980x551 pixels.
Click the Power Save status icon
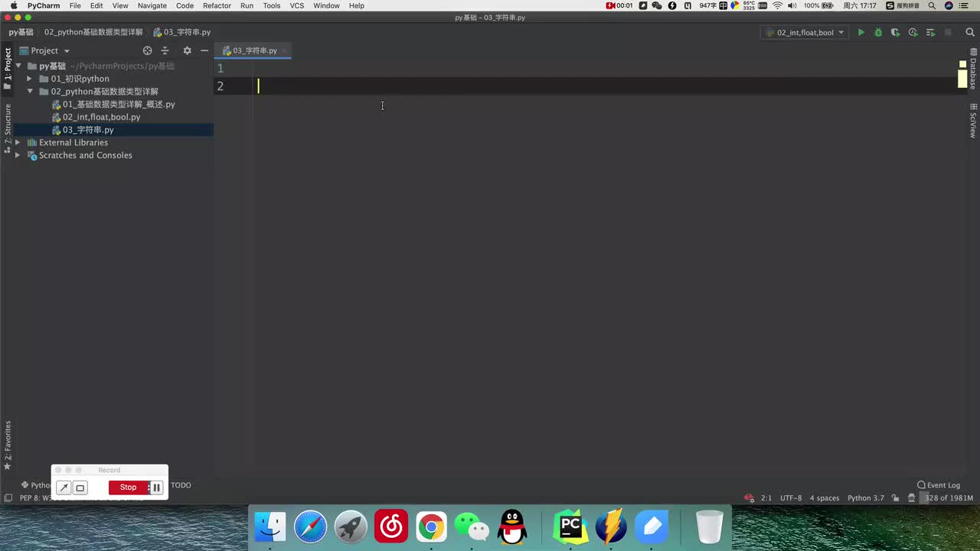(749, 498)
